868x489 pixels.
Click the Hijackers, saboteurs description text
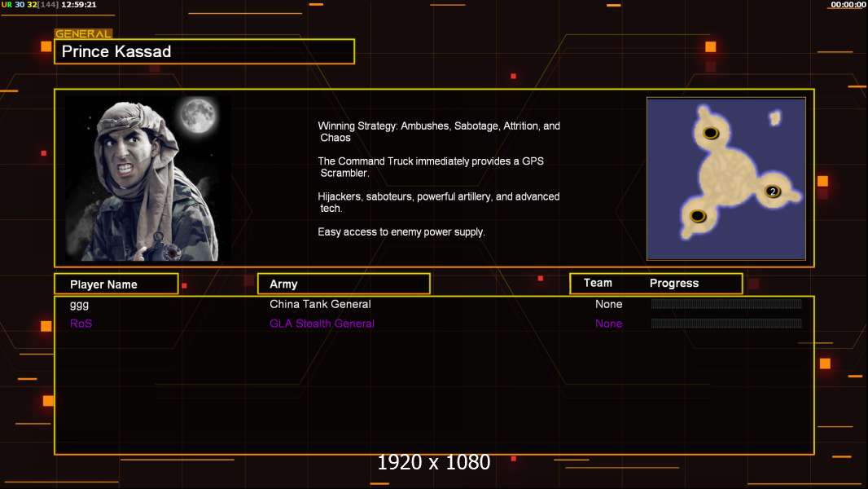click(438, 202)
